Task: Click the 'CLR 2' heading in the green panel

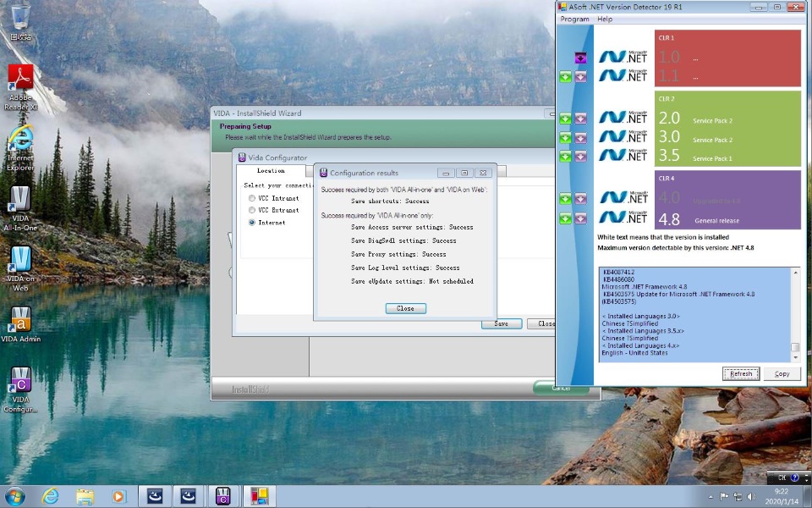Action: (x=667, y=98)
